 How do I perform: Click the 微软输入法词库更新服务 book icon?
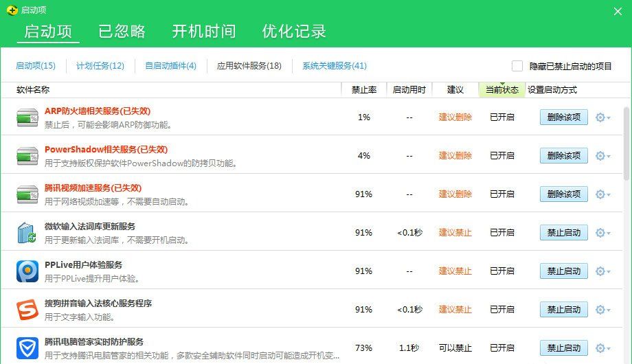point(27,233)
